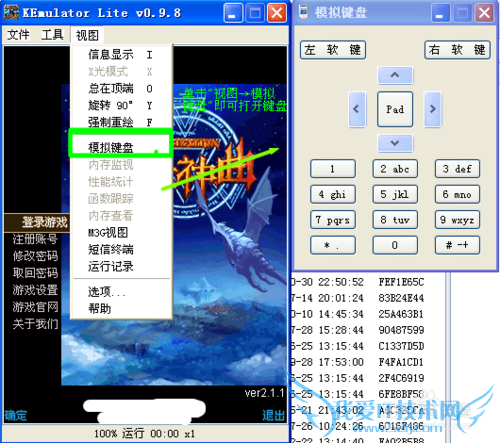Click the 22:50:52 timestamp row
This screenshot has width=500, height=443.
[x=341, y=282]
